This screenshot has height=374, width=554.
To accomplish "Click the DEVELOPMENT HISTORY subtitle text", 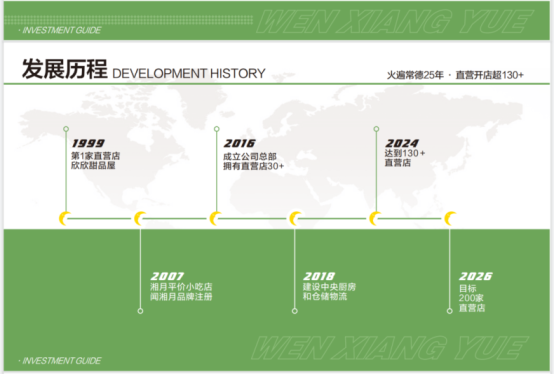I will [189, 73].
